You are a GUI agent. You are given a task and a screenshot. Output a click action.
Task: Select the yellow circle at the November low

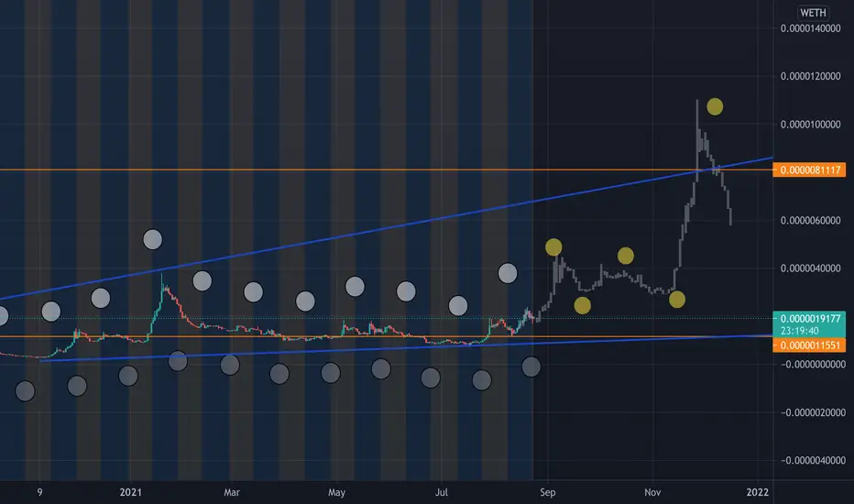(677, 299)
